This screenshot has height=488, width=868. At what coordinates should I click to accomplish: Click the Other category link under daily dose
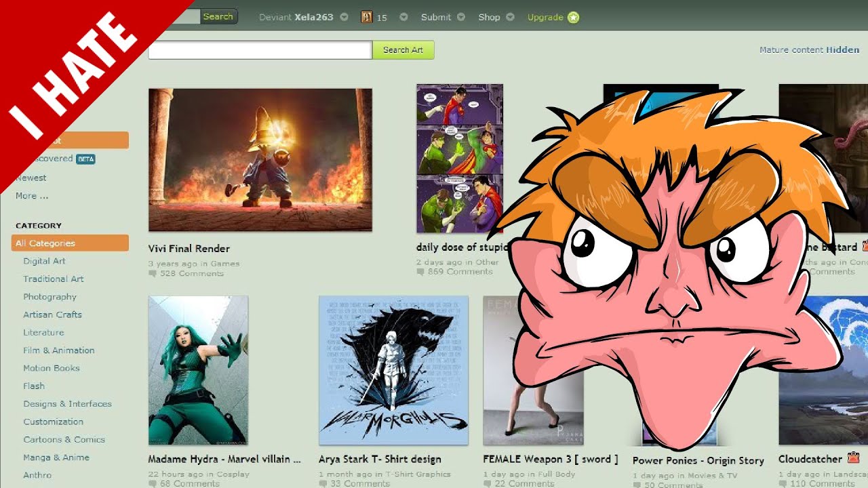(x=487, y=262)
